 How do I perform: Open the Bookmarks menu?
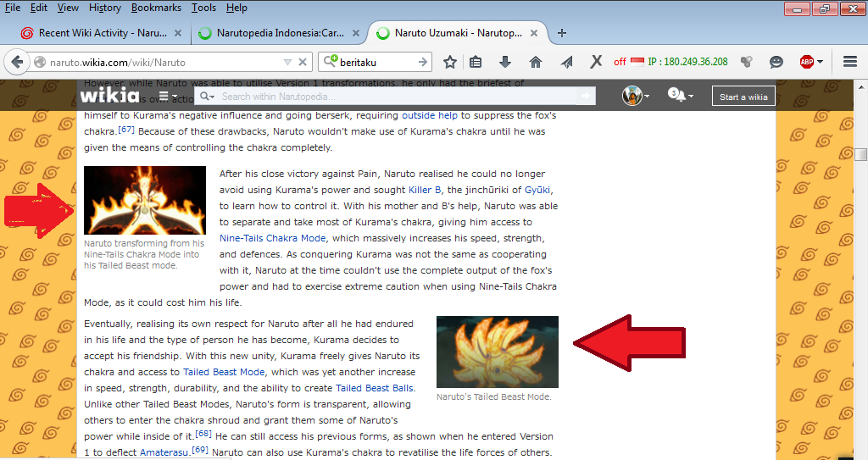[156, 8]
